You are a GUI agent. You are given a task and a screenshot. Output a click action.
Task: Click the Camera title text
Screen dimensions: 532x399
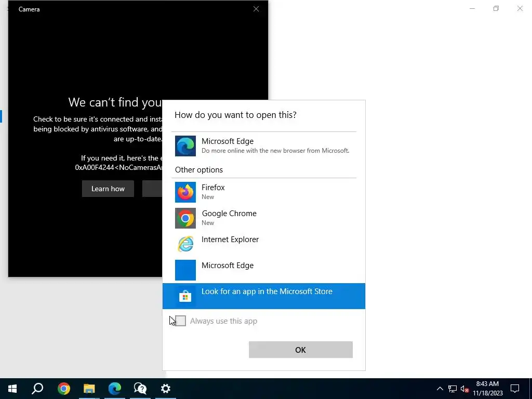(x=29, y=9)
